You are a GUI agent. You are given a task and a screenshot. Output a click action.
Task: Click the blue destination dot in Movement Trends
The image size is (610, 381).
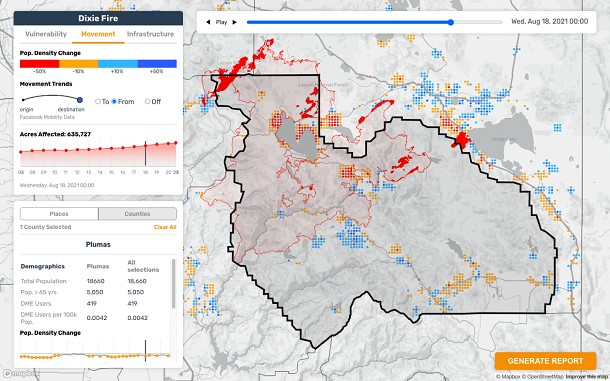click(x=80, y=100)
